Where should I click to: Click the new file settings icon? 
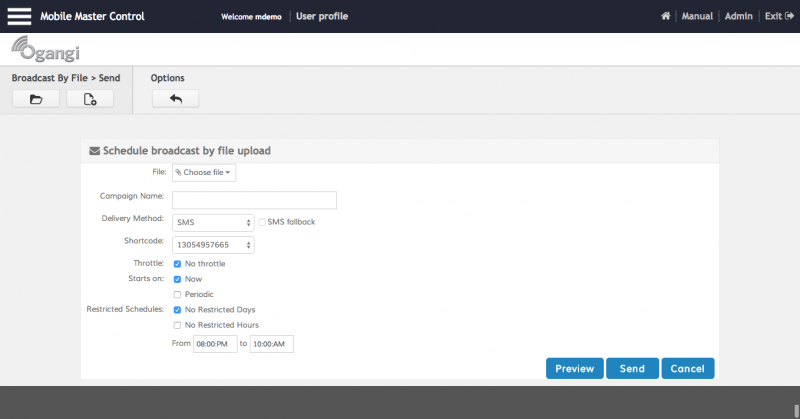(90, 99)
